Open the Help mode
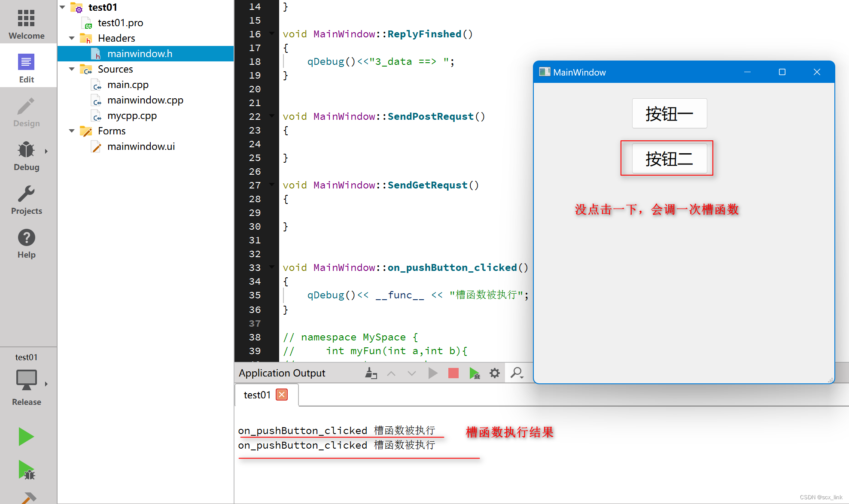The width and height of the screenshot is (849, 504). pyautogui.click(x=27, y=244)
